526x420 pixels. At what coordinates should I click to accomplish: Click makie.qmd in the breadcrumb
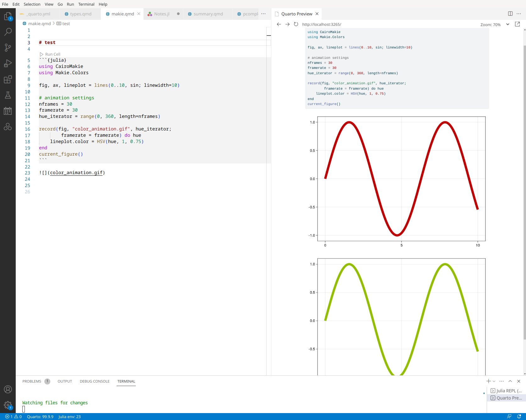click(x=39, y=24)
